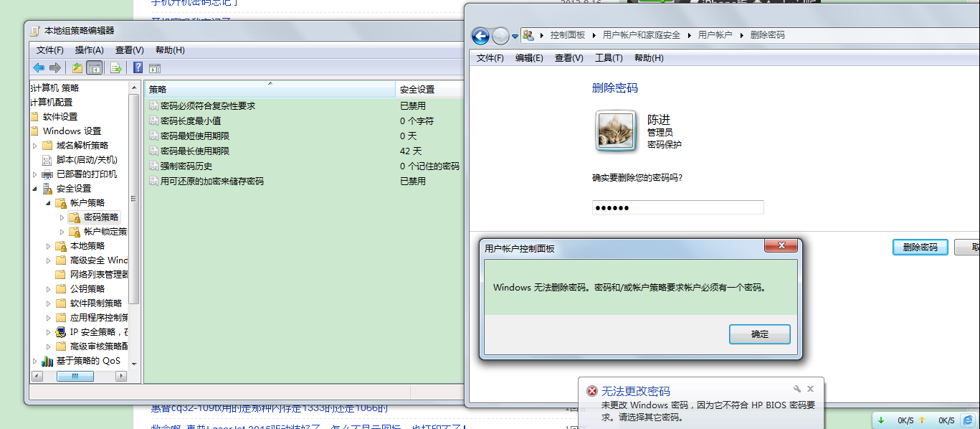Open help via blue question mark icon
The image size is (980, 429).
(x=138, y=68)
